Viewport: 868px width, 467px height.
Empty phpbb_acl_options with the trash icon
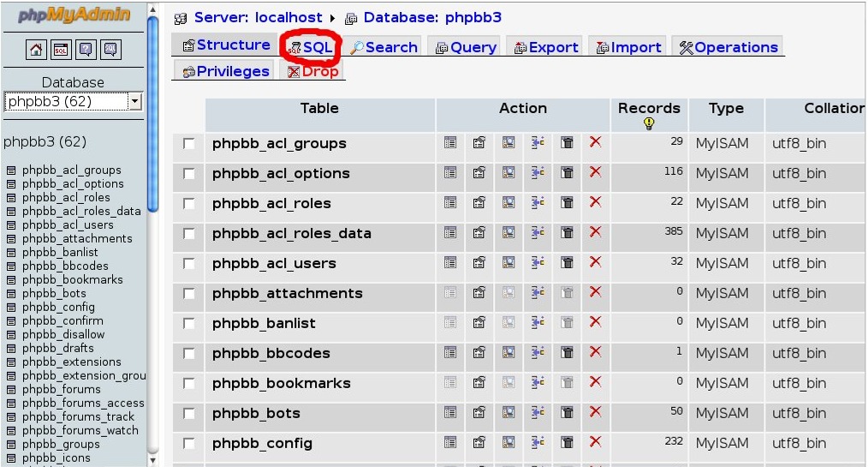click(x=567, y=173)
